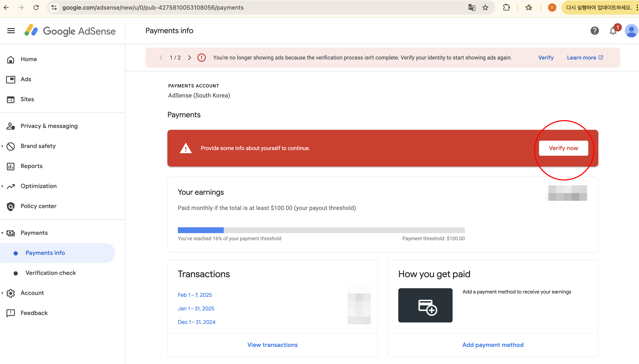Reload the page with refresh icon

(36, 8)
